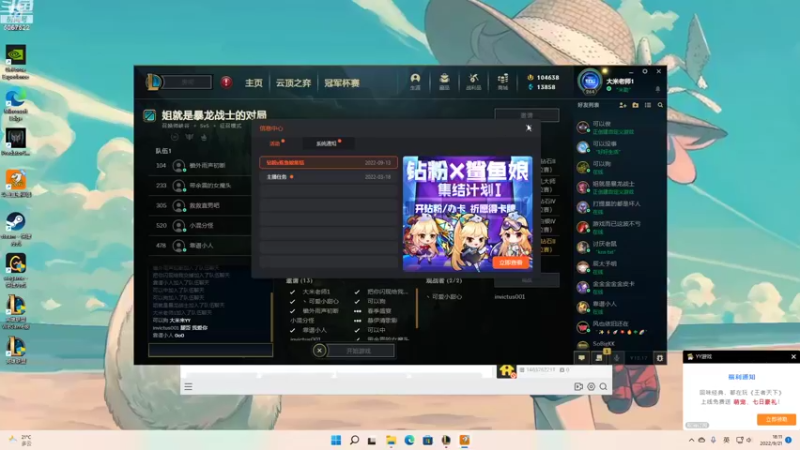Switch to the 系统通知 tab in info center

pos(327,143)
